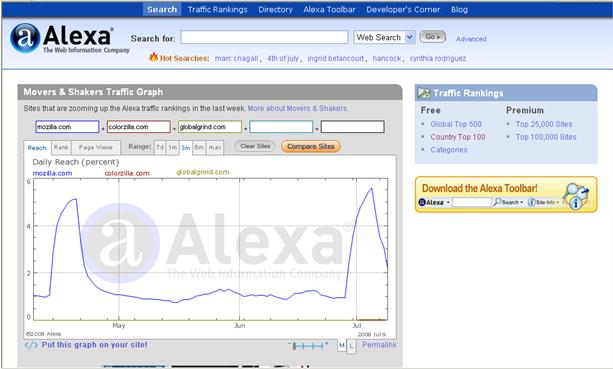The image size is (613, 369).
Task: Click the Alexa logo icon
Action: (x=25, y=38)
